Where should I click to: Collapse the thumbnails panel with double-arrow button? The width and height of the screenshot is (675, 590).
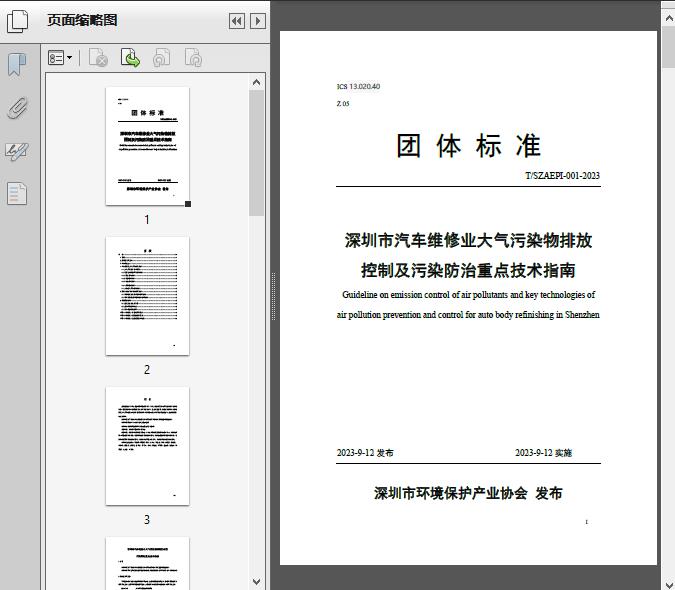(x=237, y=21)
